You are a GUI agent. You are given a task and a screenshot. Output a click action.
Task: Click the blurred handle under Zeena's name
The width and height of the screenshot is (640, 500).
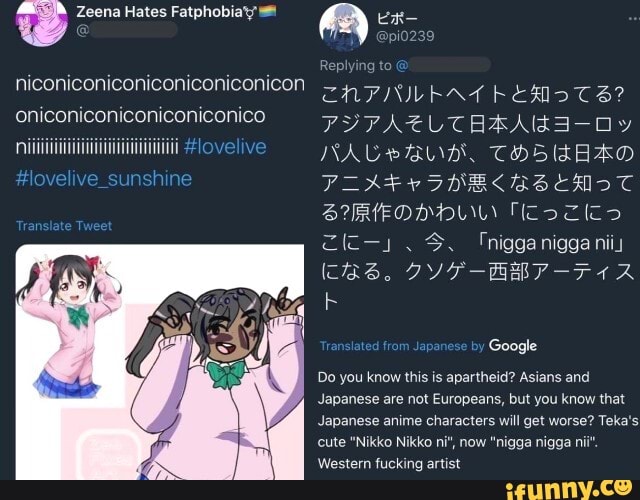coord(133,30)
